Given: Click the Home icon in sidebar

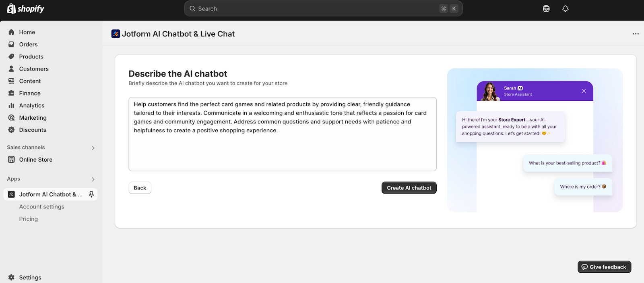Looking at the screenshot, I should click(x=11, y=32).
